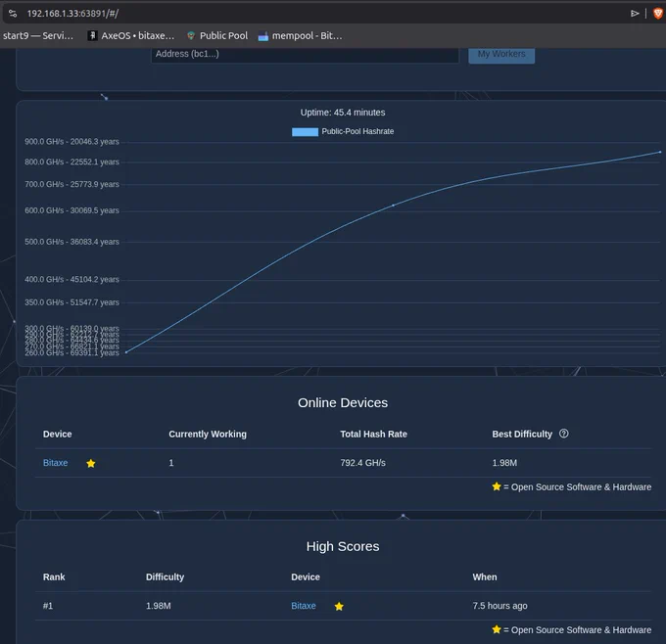This screenshot has width=666, height=644.
Task: Click the 500.0 GH/s - 36083.4 years label
Action: (71, 242)
